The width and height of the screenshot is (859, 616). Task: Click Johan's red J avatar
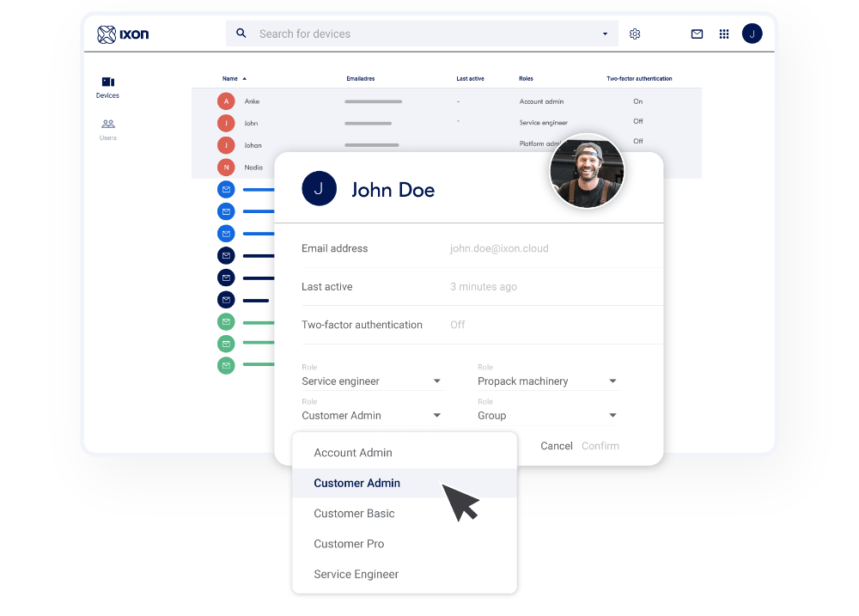click(x=226, y=145)
